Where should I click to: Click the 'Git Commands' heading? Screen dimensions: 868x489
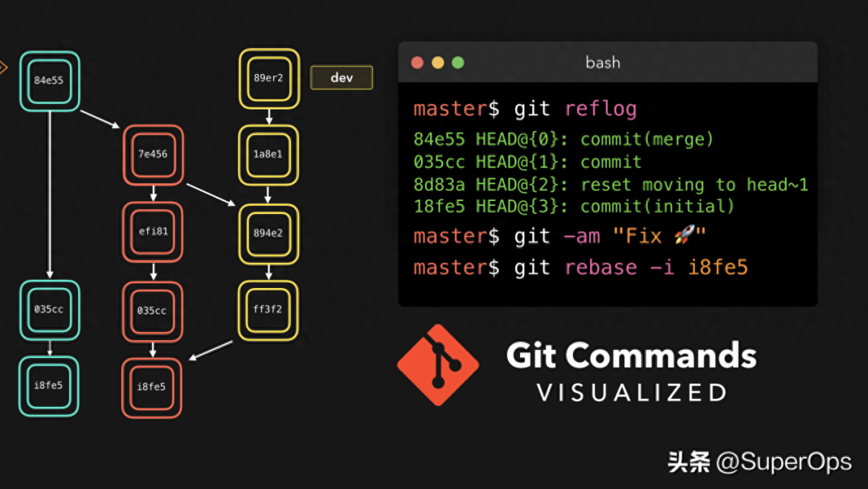point(631,355)
